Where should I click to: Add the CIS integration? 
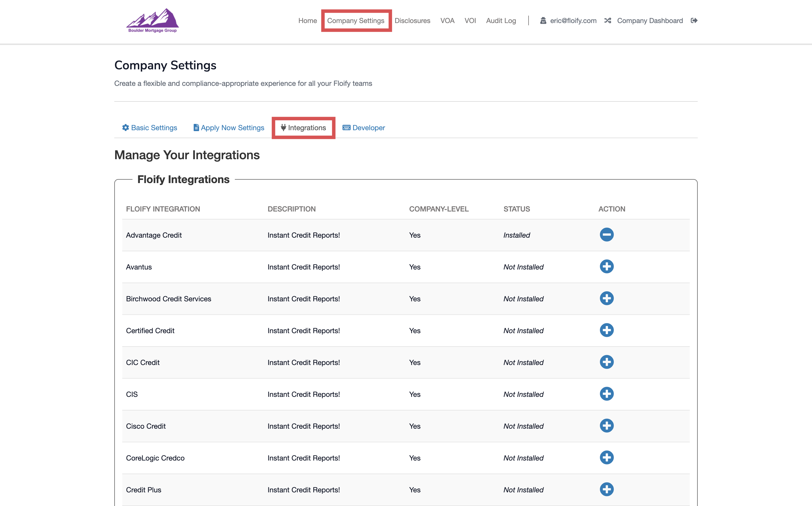pos(606,393)
